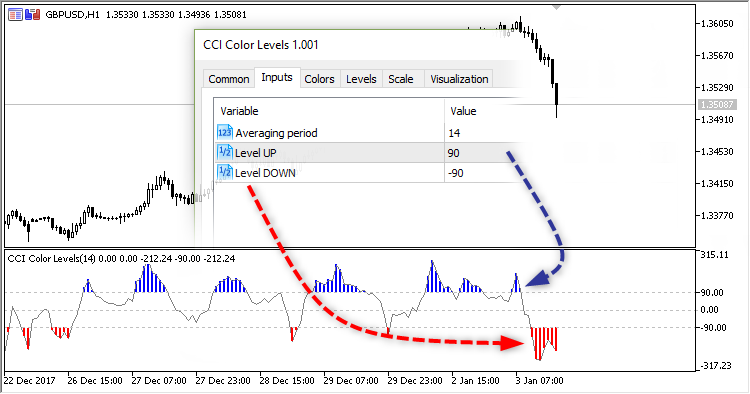
Task: Click the 1.35290 price scale label
Action: [717, 88]
